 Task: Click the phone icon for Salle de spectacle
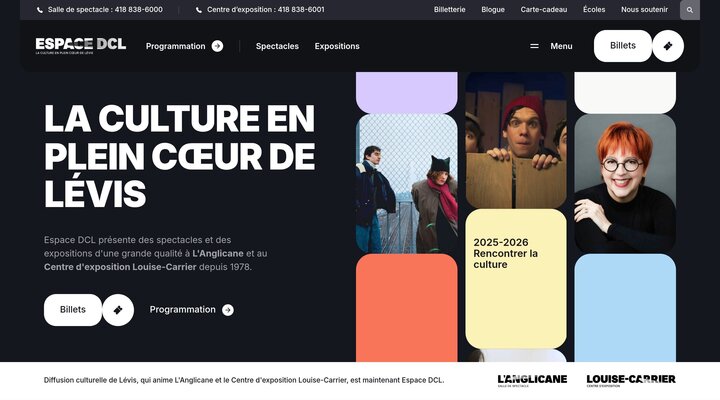(40, 10)
